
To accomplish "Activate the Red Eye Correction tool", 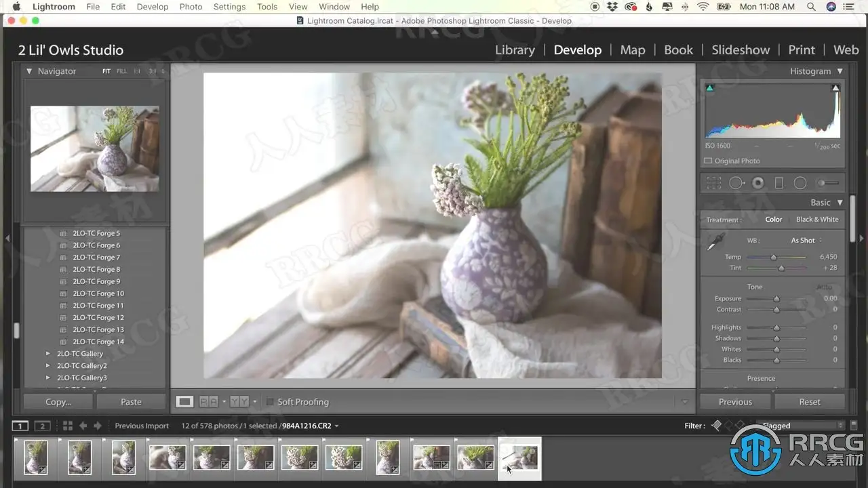I will click(758, 183).
